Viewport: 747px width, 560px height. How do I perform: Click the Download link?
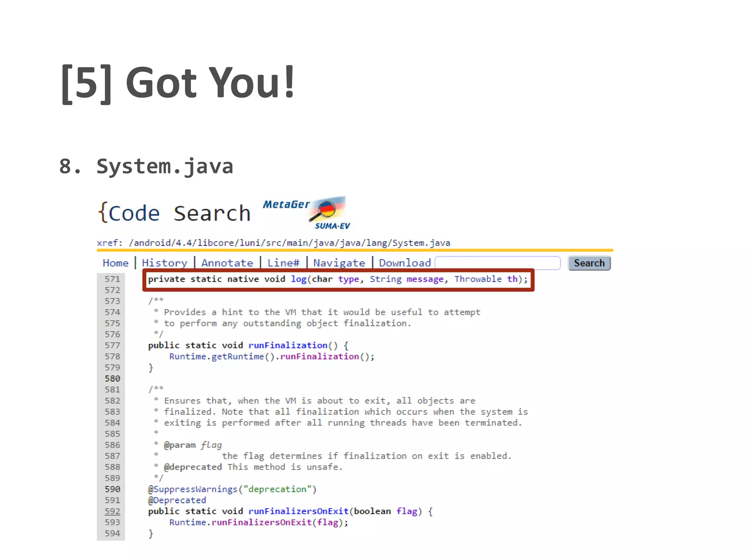pos(405,263)
